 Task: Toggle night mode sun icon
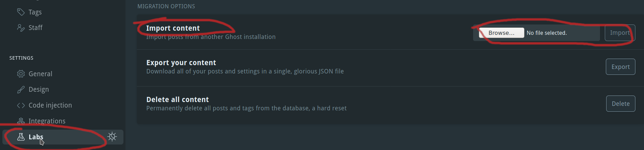tap(112, 137)
